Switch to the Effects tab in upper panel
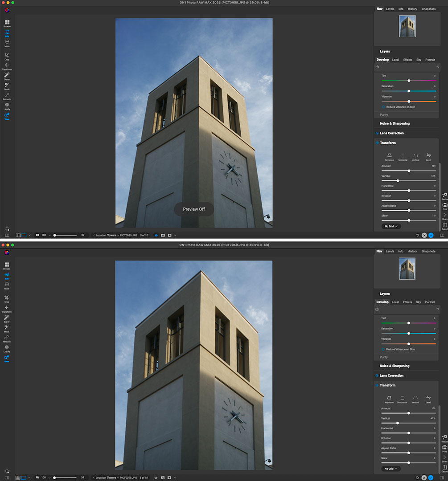The height and width of the screenshot is (481, 448). (x=407, y=60)
